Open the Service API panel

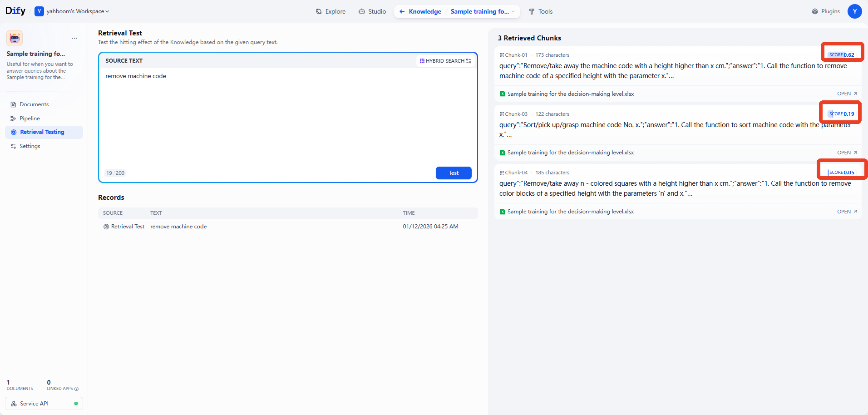[x=44, y=404]
